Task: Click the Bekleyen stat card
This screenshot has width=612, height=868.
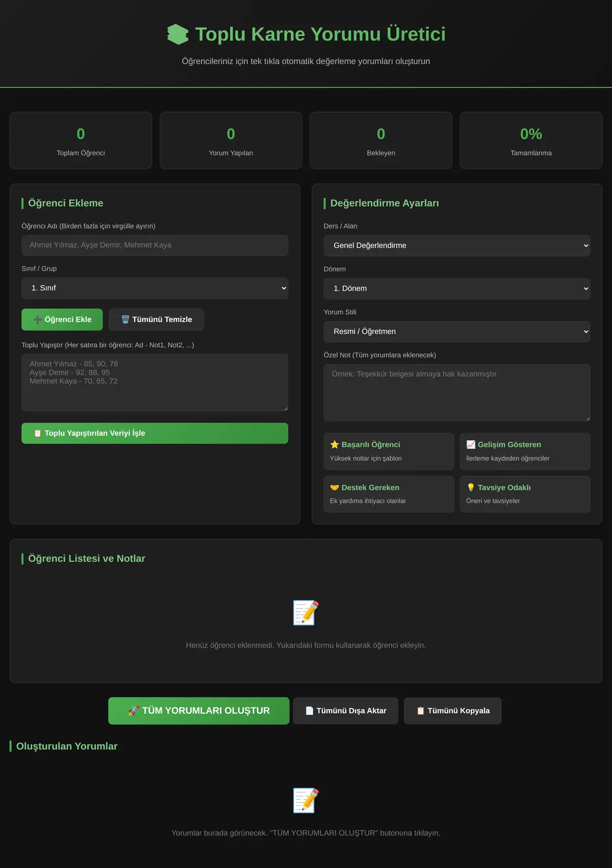Action: [381, 141]
